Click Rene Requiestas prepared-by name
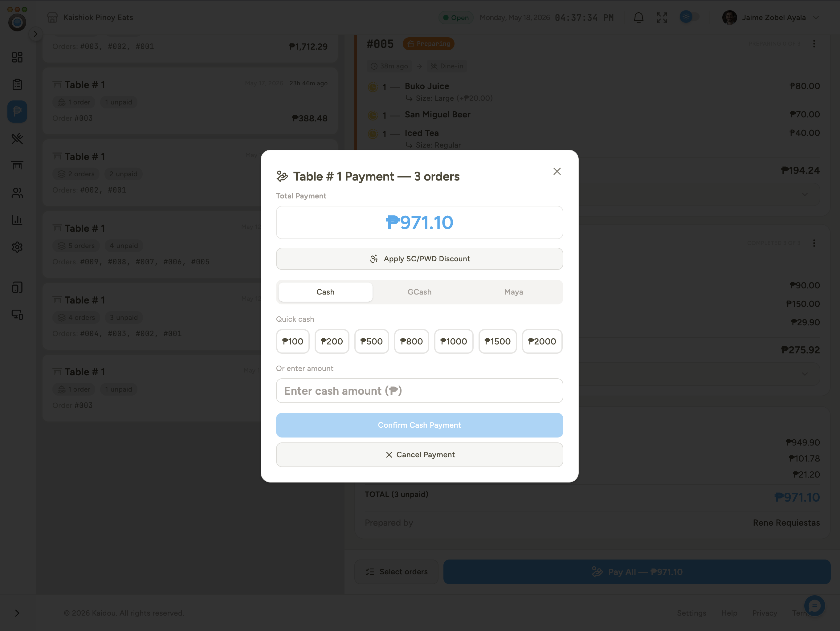840x631 pixels. 786,523
